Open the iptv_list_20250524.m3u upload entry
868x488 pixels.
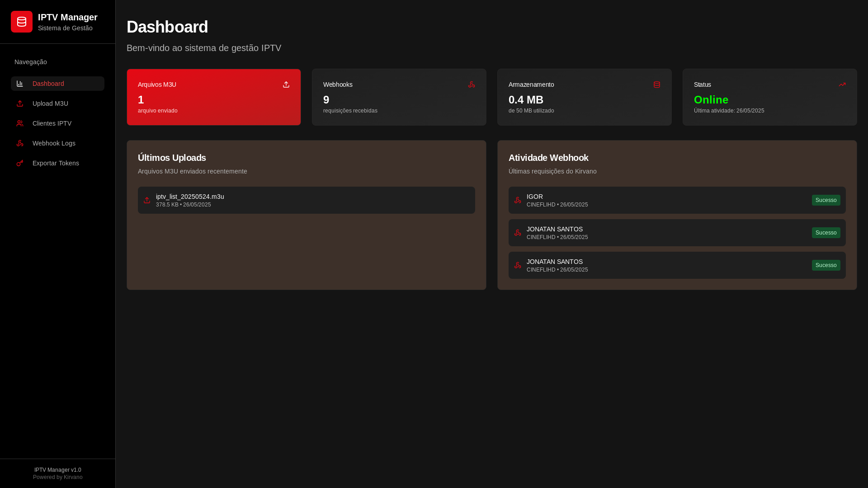click(x=307, y=200)
